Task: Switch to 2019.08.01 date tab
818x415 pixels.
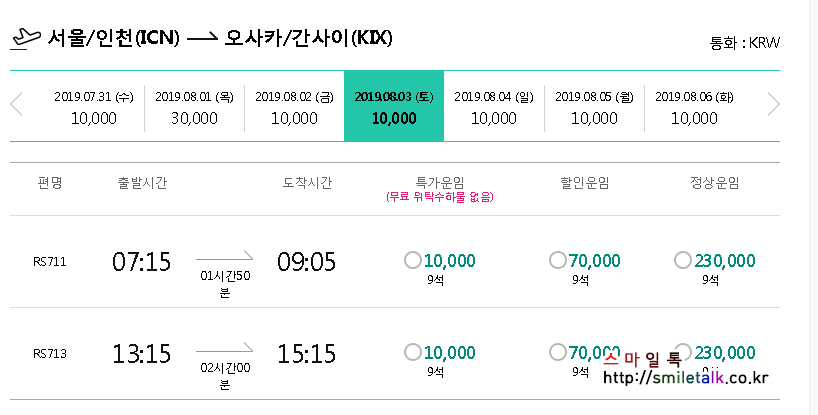Action: tap(194, 107)
